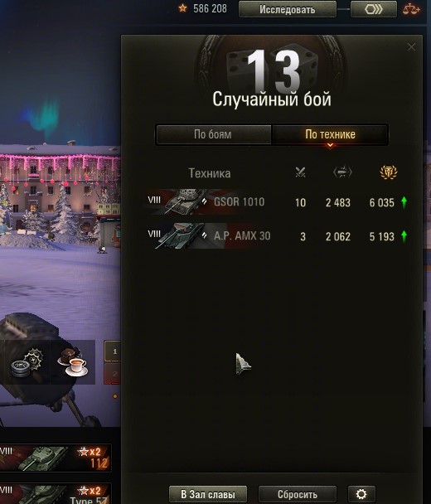
Task: Click the double-arrow skip button beside Исследовать
Action: [x=374, y=9]
